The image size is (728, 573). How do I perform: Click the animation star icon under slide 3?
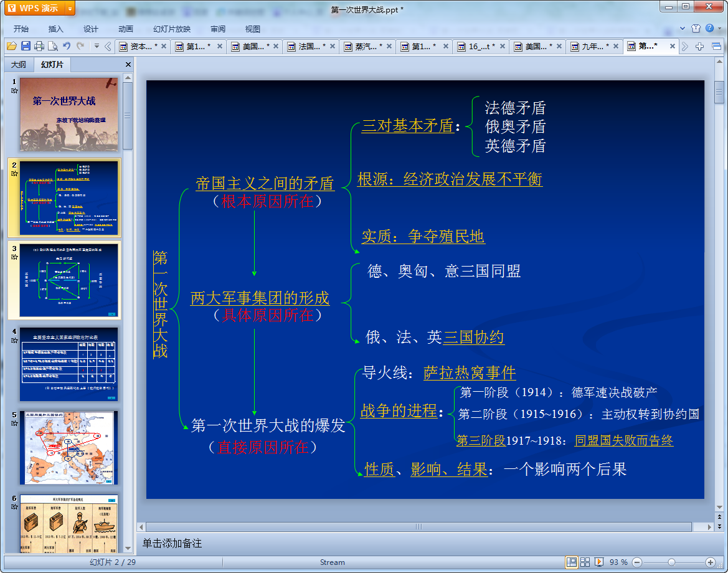[14, 257]
